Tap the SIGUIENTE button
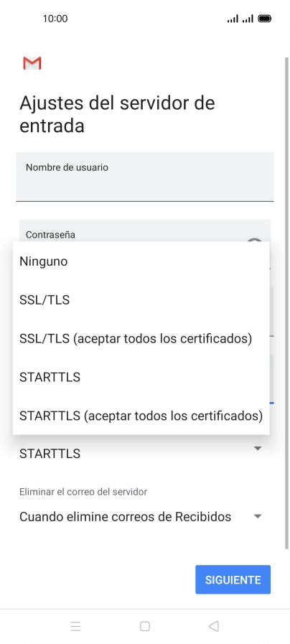This screenshot has height=644, width=290. [x=233, y=579]
